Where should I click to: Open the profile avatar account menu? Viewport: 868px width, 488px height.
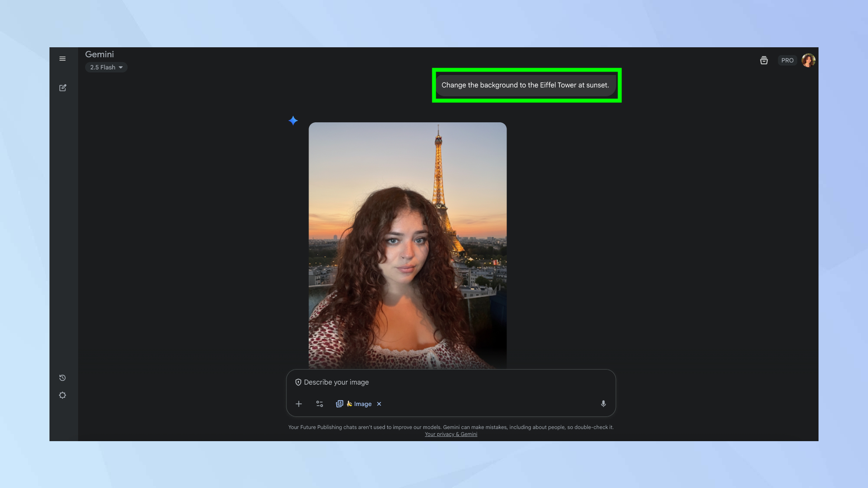tap(808, 60)
